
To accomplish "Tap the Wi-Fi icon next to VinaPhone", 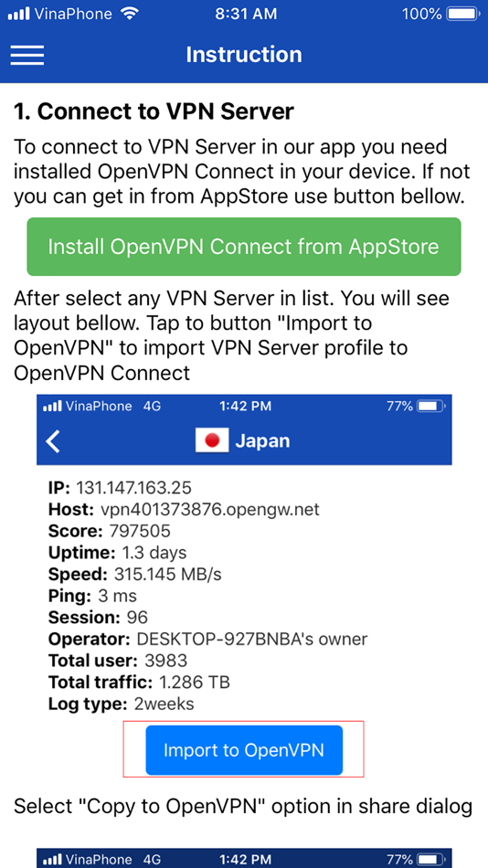I will (x=130, y=14).
